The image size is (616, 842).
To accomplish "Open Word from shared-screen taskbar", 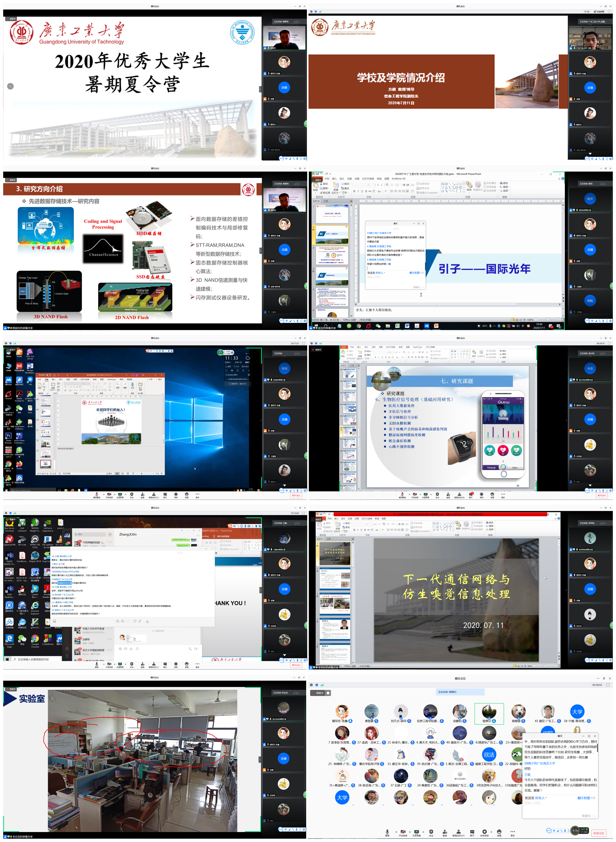I will [407, 326].
